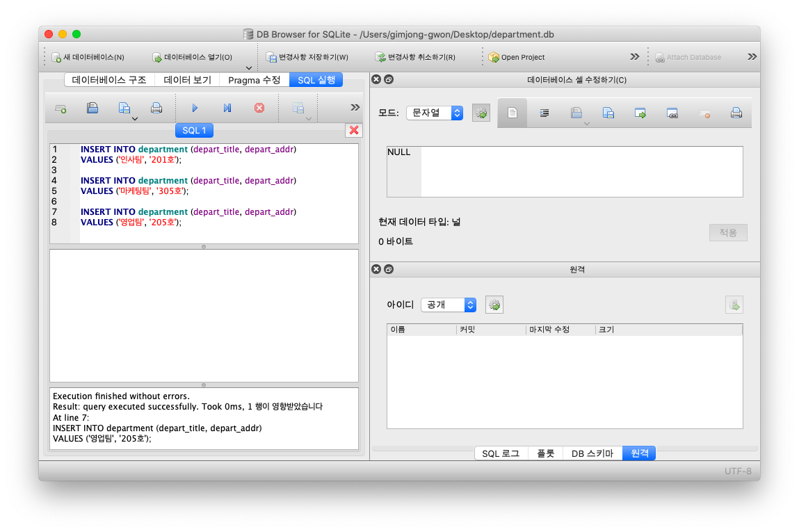Click the UTF-8 encoding status label
This screenshot has width=799, height=532.
coord(738,471)
